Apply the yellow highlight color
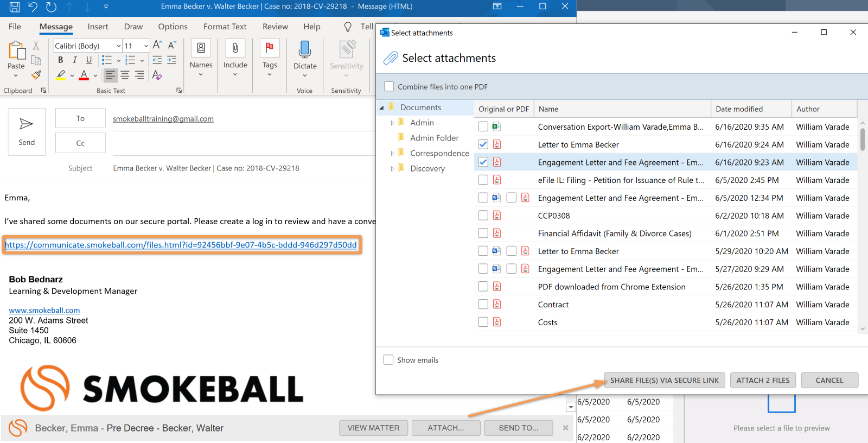Viewport: 868px width, 443px height. [61, 75]
